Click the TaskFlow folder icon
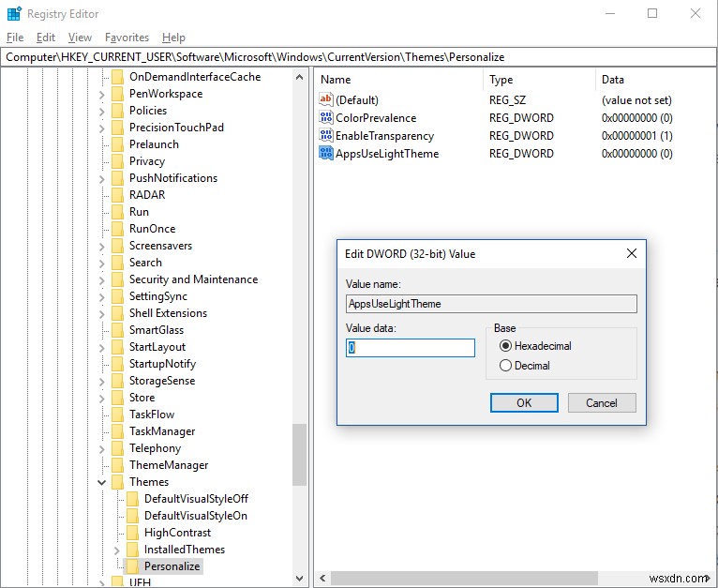Image resolution: width=718 pixels, height=588 pixels. click(x=118, y=415)
